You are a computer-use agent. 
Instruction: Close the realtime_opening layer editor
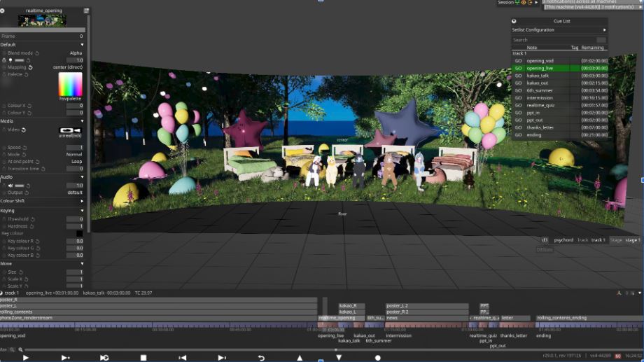click(3, 11)
